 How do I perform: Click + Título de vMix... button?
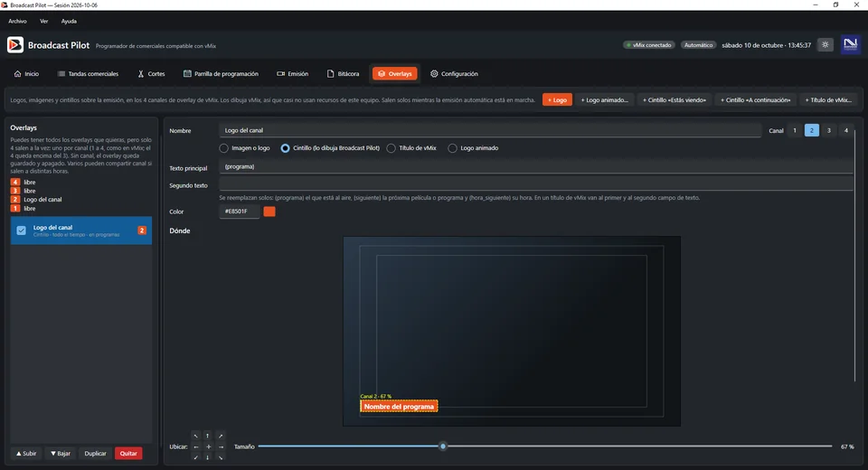(828, 100)
